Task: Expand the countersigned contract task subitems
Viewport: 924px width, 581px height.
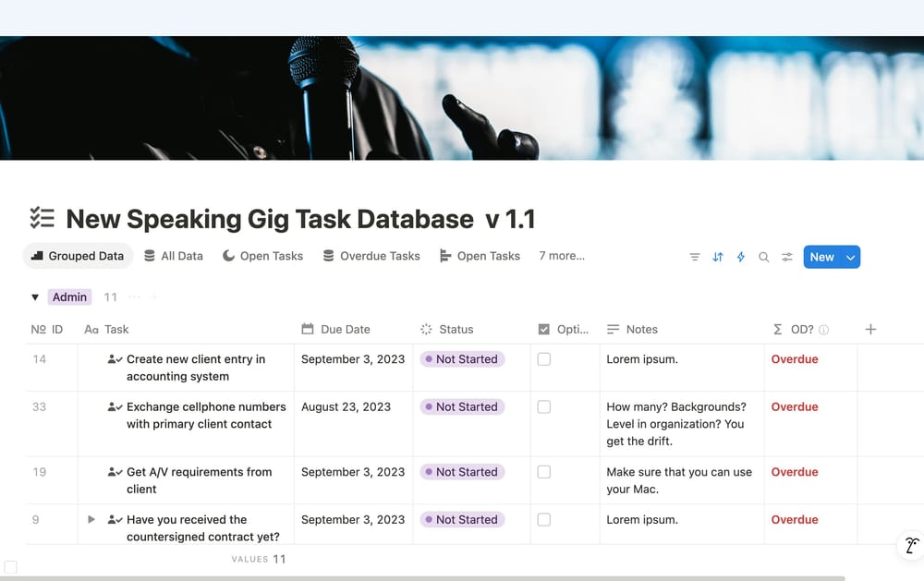Action: point(91,519)
